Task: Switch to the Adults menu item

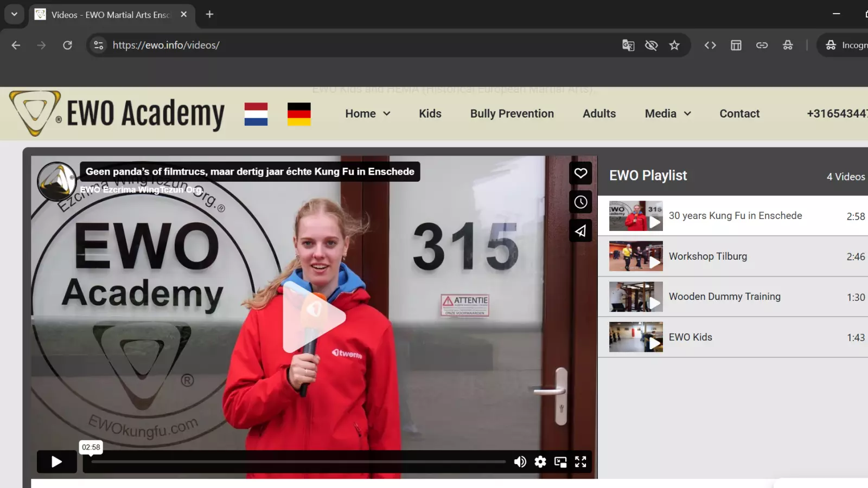Action: 599,113
